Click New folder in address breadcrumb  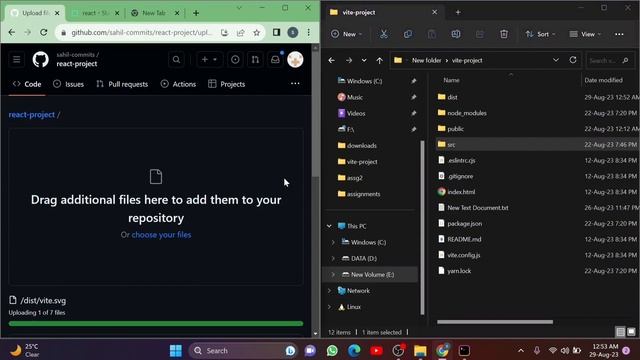click(427, 60)
